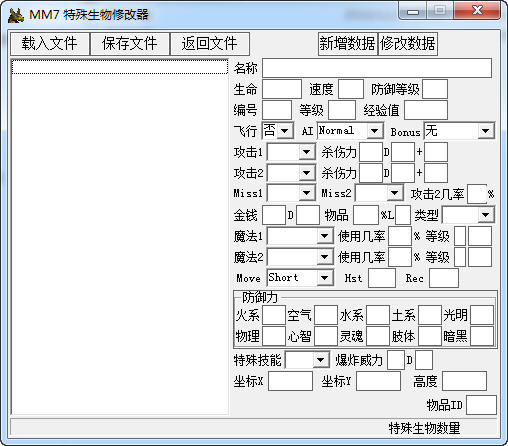Image resolution: width=508 pixels, height=446 pixels.
Task: Focus the 金钱 first input field
Action: click(274, 215)
